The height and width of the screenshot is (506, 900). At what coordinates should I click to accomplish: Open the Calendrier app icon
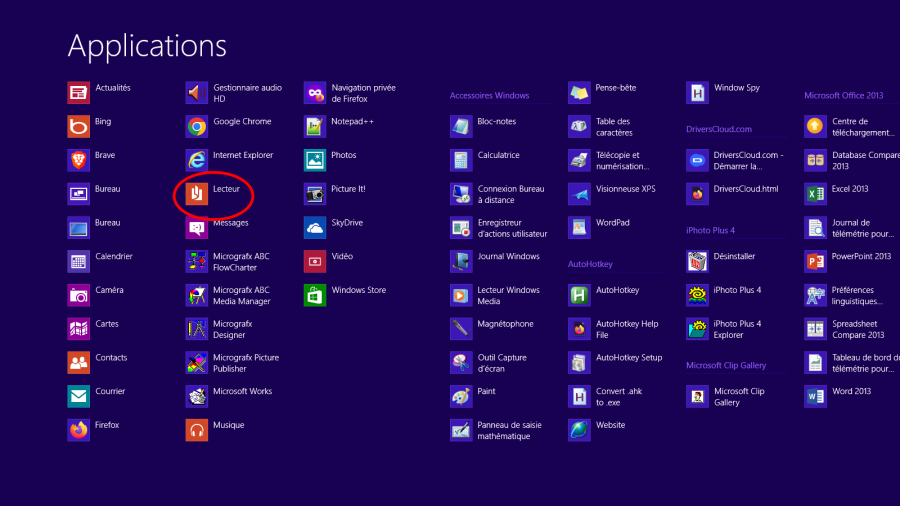tap(79, 262)
